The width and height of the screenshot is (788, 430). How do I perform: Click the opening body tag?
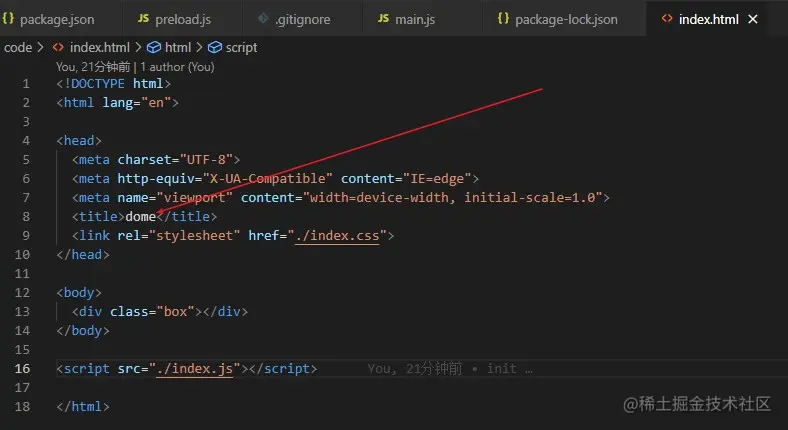click(79, 292)
